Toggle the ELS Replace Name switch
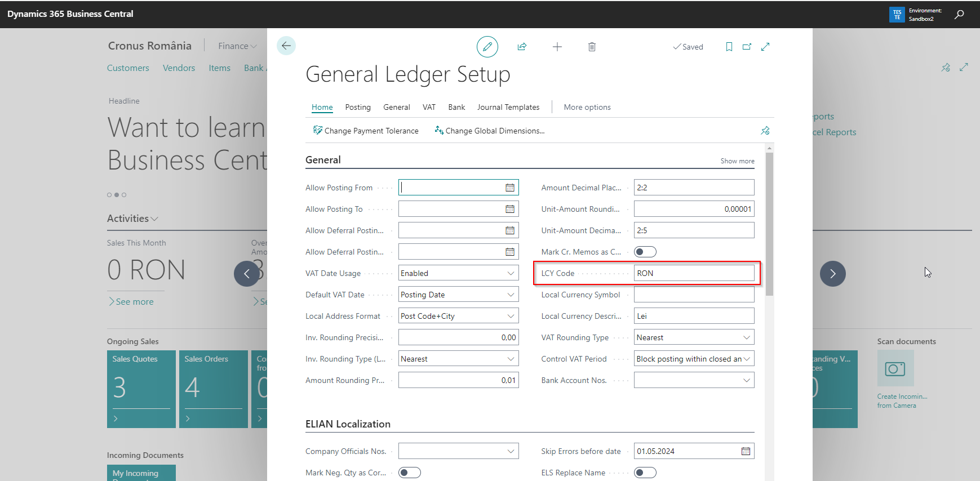 (x=645, y=473)
